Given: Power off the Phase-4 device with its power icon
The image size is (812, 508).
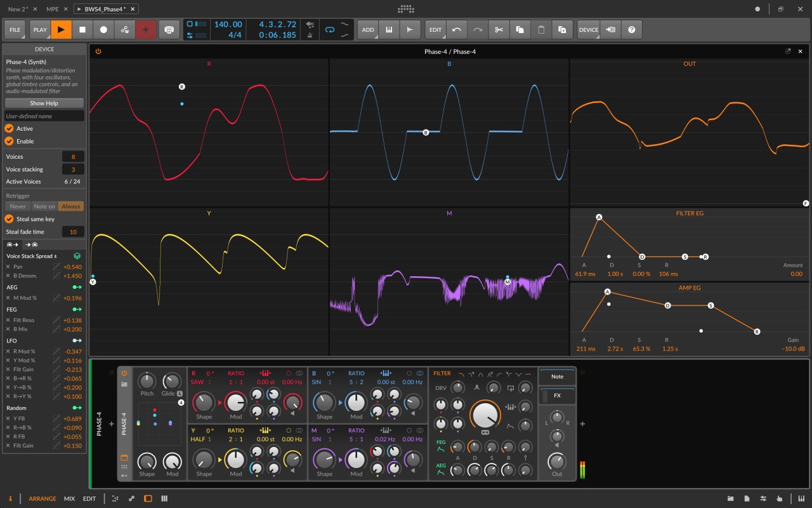Looking at the screenshot, I should (x=98, y=51).
